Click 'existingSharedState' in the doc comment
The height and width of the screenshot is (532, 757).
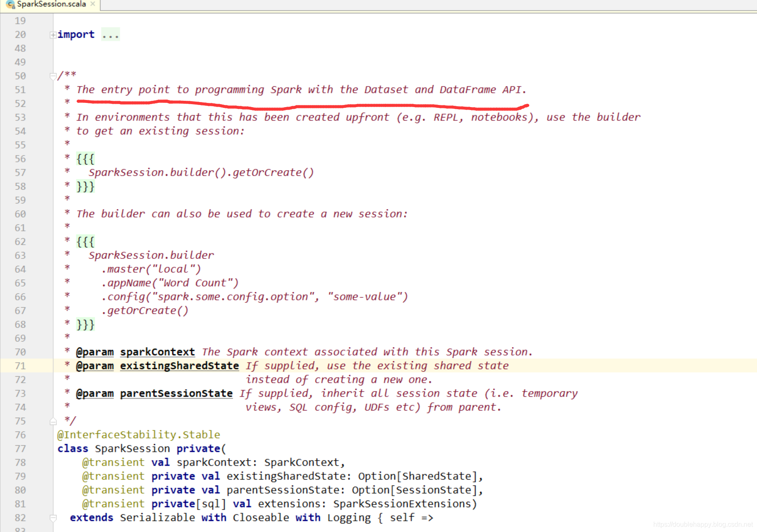(x=179, y=366)
